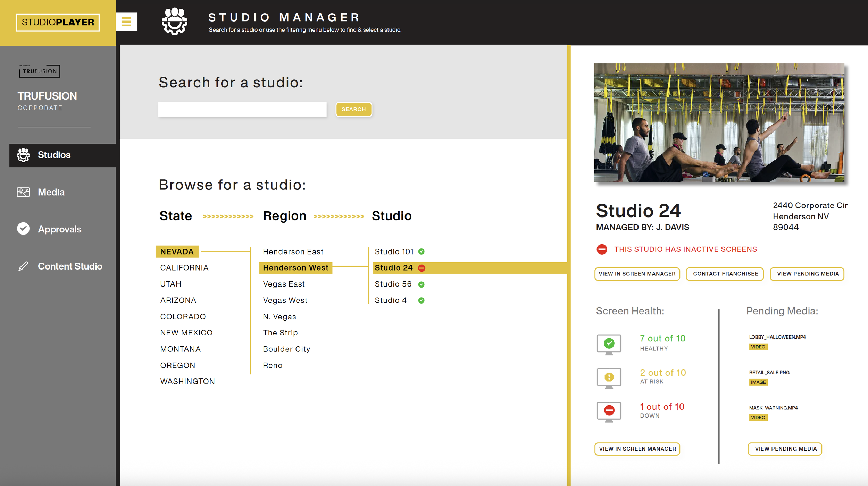Viewport: 868px width, 486px height.
Task: Click the healthy screens monitor icon
Action: click(x=609, y=344)
